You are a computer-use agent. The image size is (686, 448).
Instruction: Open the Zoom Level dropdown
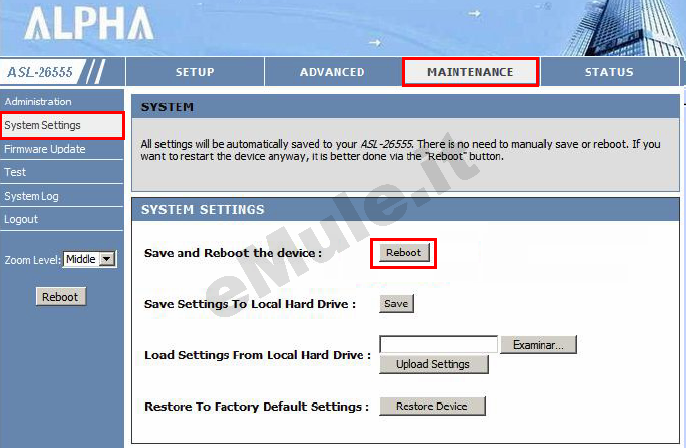90,259
